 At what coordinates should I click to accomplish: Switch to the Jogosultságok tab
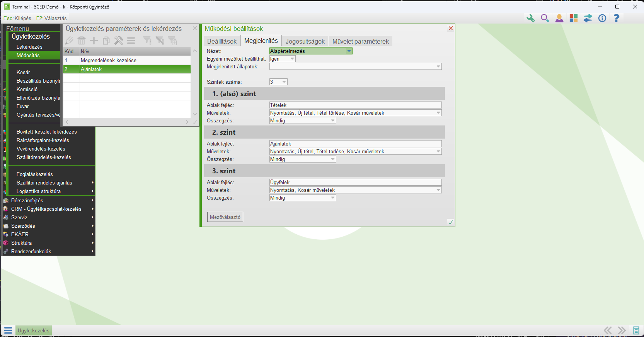pyautogui.click(x=305, y=41)
